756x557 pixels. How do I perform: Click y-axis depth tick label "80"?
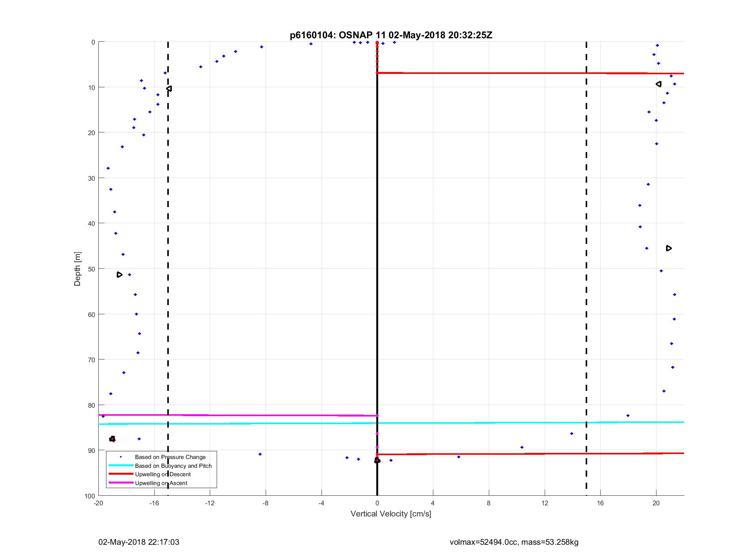91,405
